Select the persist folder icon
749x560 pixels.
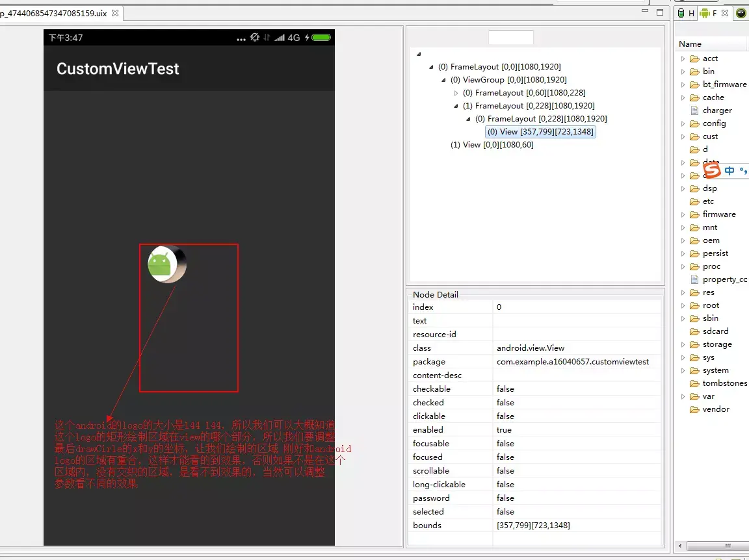tap(694, 253)
